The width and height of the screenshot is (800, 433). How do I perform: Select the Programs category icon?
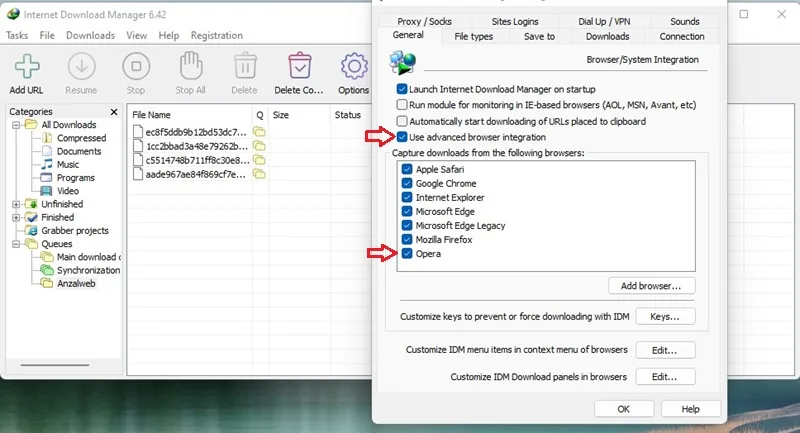click(46, 177)
